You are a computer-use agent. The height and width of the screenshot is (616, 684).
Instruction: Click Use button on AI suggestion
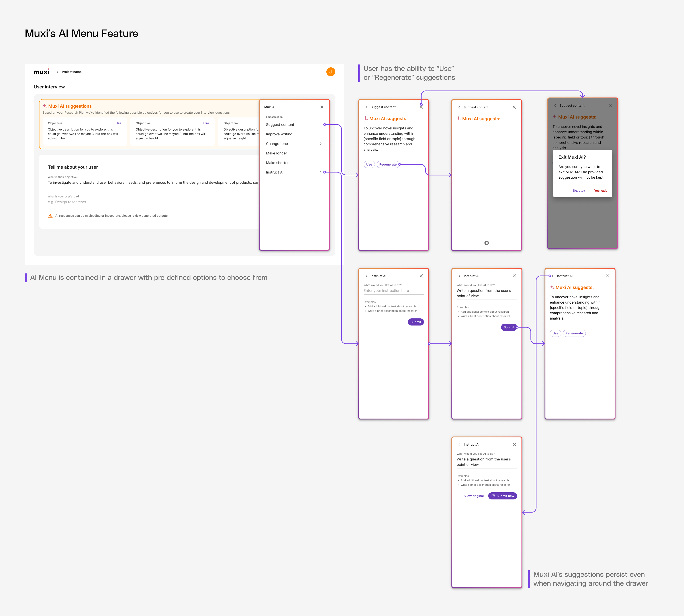(x=369, y=164)
